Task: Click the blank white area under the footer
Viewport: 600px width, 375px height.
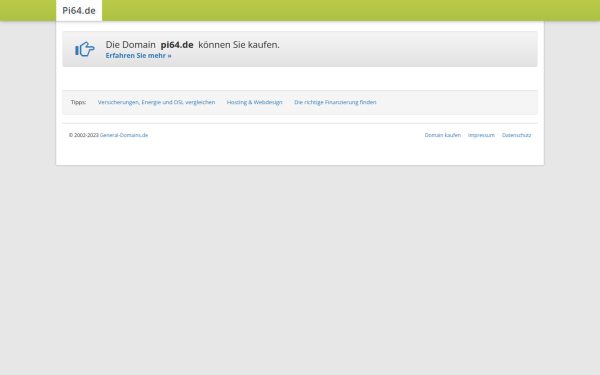Action: (x=300, y=153)
